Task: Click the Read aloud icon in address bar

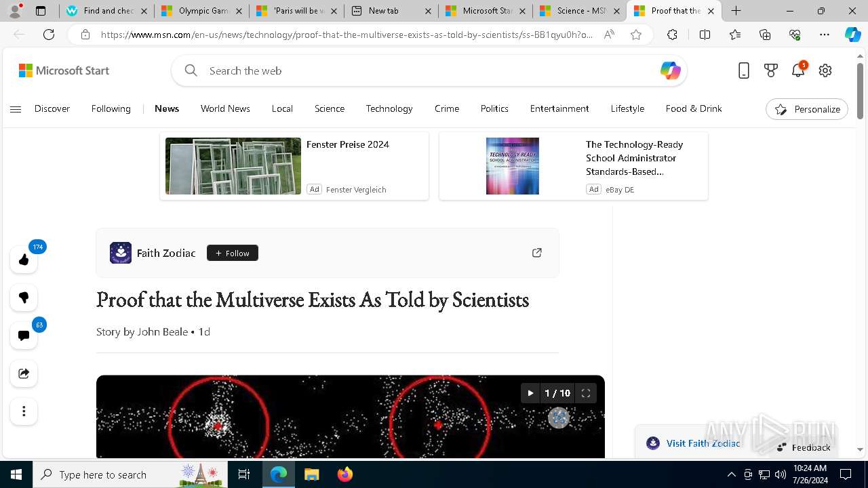Action: pyautogui.click(x=609, y=35)
